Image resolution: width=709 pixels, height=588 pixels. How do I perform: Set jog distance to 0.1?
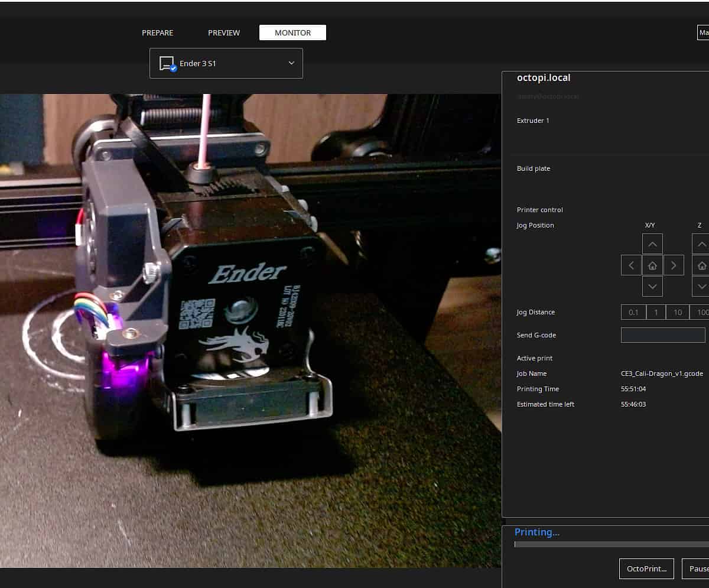tap(633, 312)
